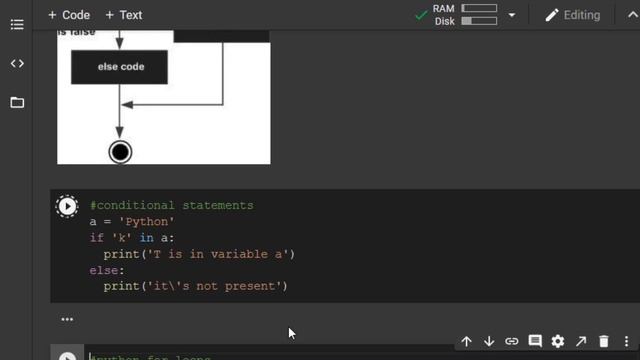Click the line if 'k' in a:
This screenshot has height=360, width=640.
(x=132, y=238)
